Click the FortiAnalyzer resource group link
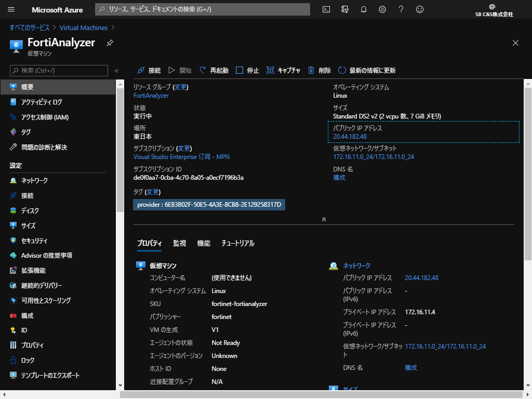The width and height of the screenshot is (532, 399). pyautogui.click(x=151, y=96)
